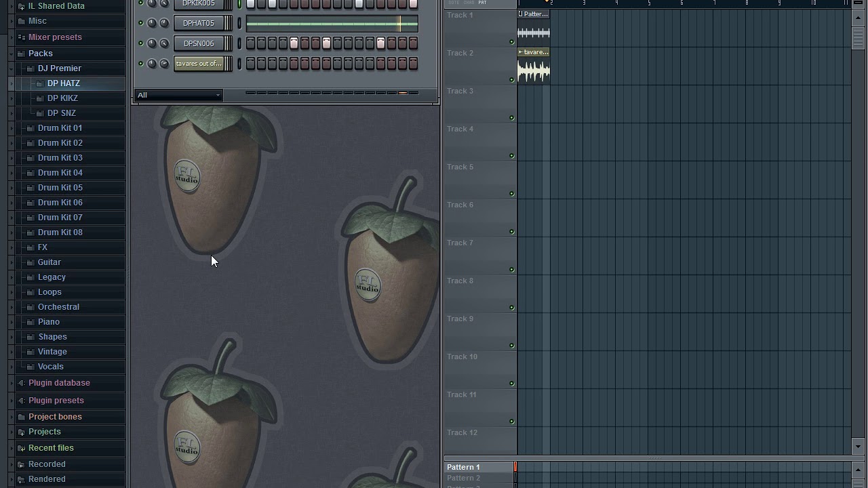Click the Track 7 label in playlist
Viewport: 868px width, 488px height.
coord(460,243)
